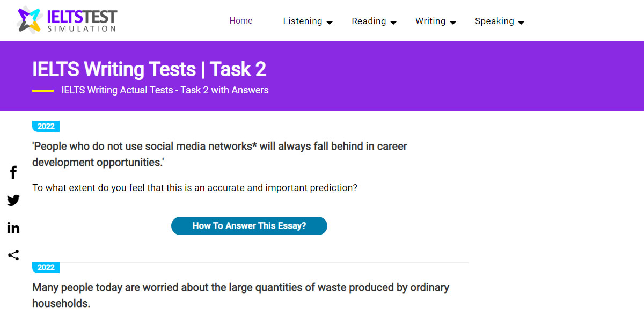Click the IELTS TEST Simulation logo
Image resolution: width=644 pixels, height=322 pixels.
(x=65, y=20)
